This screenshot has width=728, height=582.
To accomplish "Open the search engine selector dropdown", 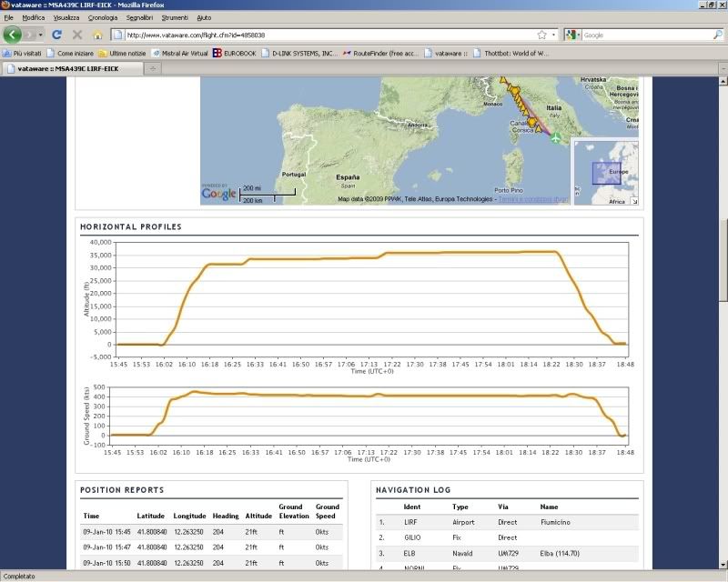I will tap(573, 35).
